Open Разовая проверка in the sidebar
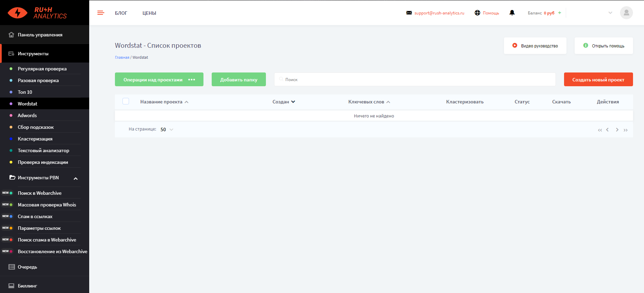The width and height of the screenshot is (644, 293). (38, 80)
